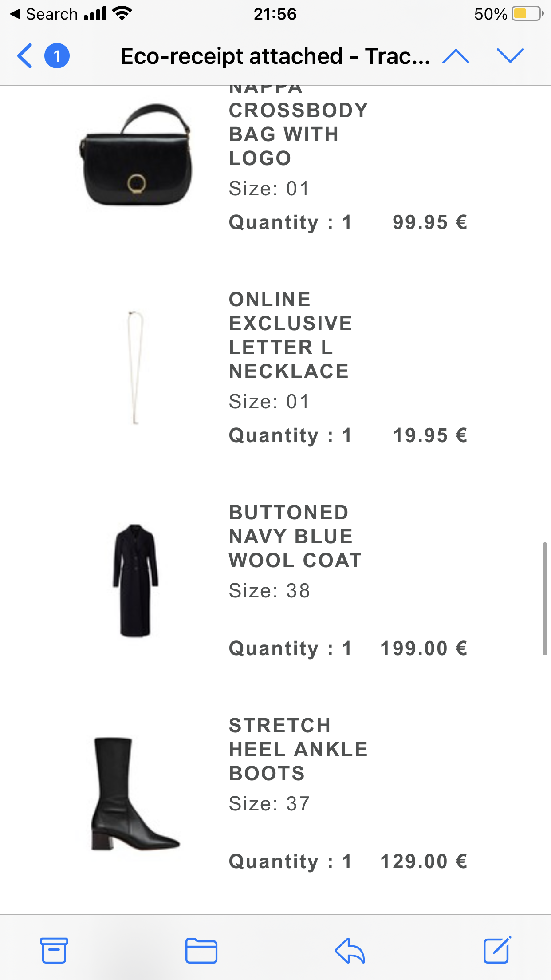This screenshot has width=551, height=980.
Task: Open Stretch Heel Ankle Boots title
Action: tap(298, 749)
